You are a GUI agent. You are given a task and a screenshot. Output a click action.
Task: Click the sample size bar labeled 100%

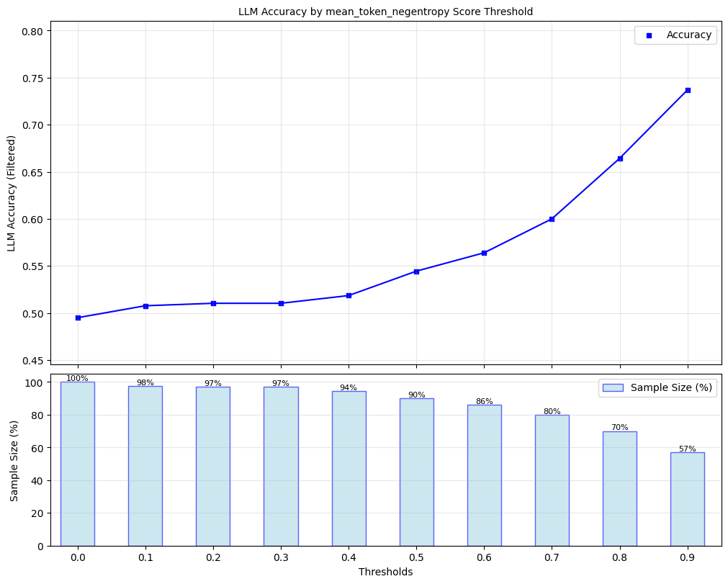(x=78, y=464)
